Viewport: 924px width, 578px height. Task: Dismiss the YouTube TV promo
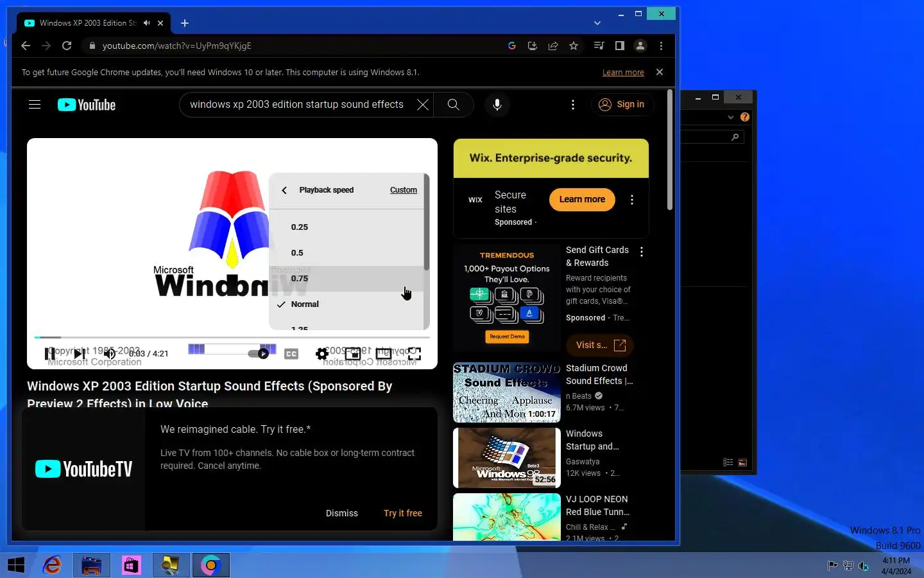342,513
